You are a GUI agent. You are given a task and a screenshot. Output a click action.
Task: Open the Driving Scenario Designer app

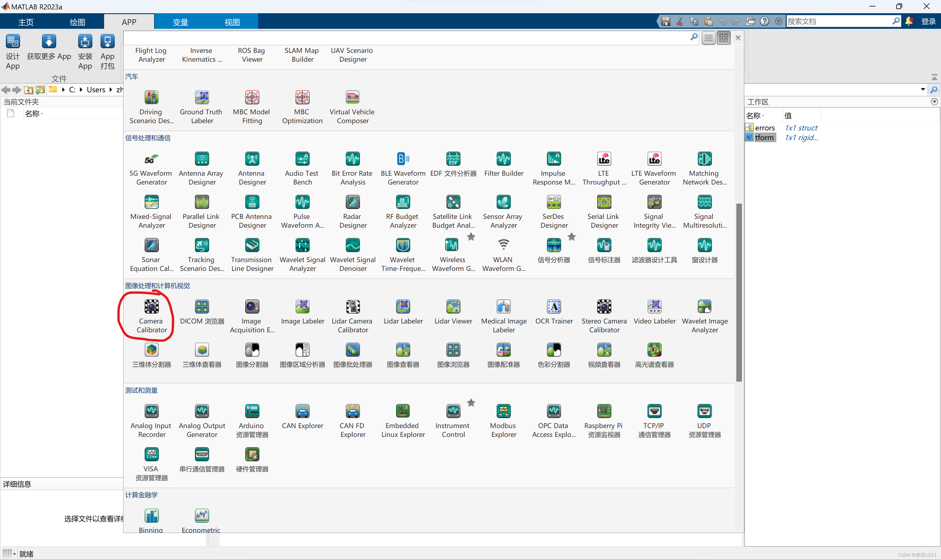coord(151,98)
